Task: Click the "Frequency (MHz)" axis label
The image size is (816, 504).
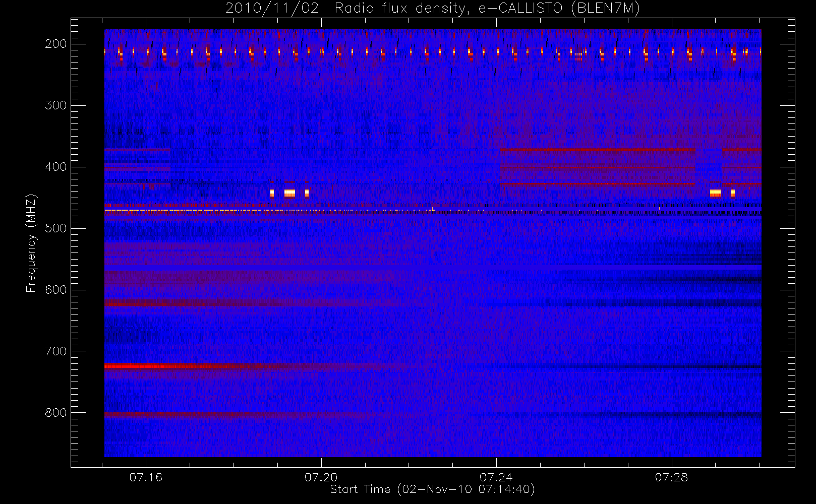Action: [31, 243]
